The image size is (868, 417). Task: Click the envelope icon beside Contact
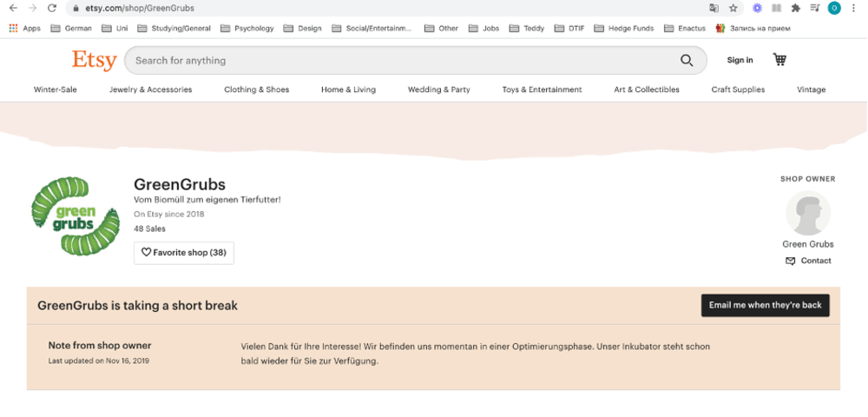point(791,261)
